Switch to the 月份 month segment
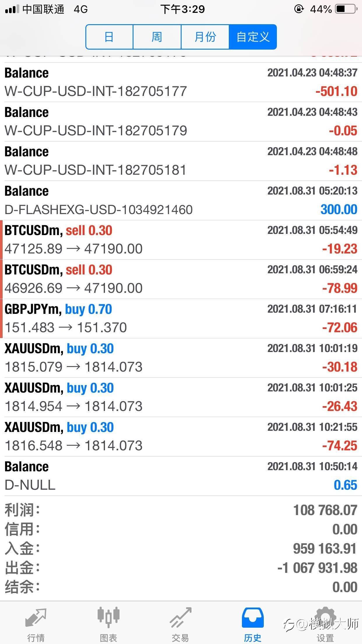 (205, 37)
